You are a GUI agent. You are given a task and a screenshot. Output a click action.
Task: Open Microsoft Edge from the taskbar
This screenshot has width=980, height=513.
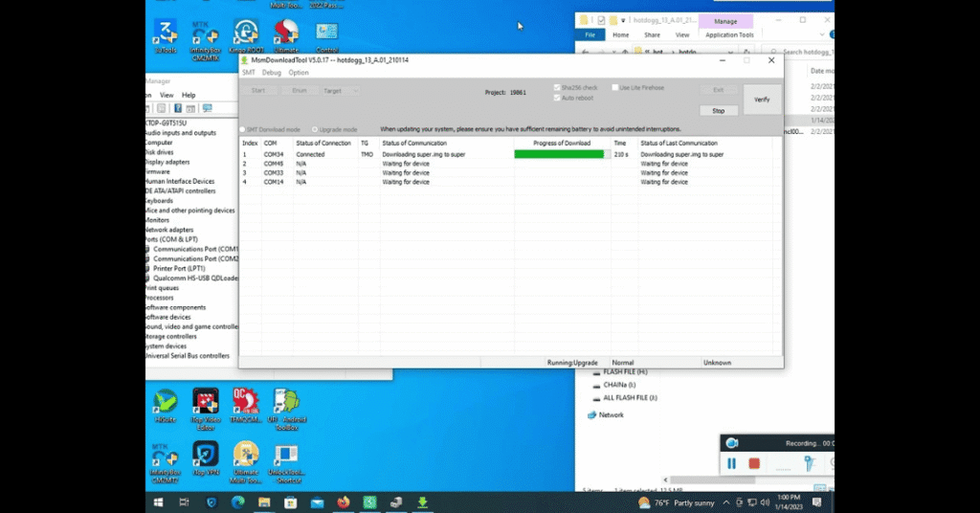point(237,502)
